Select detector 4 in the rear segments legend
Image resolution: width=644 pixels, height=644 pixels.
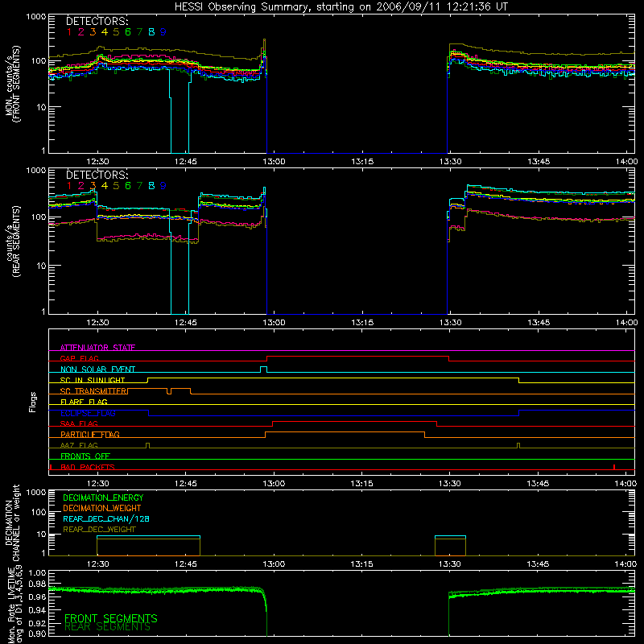[105, 186]
